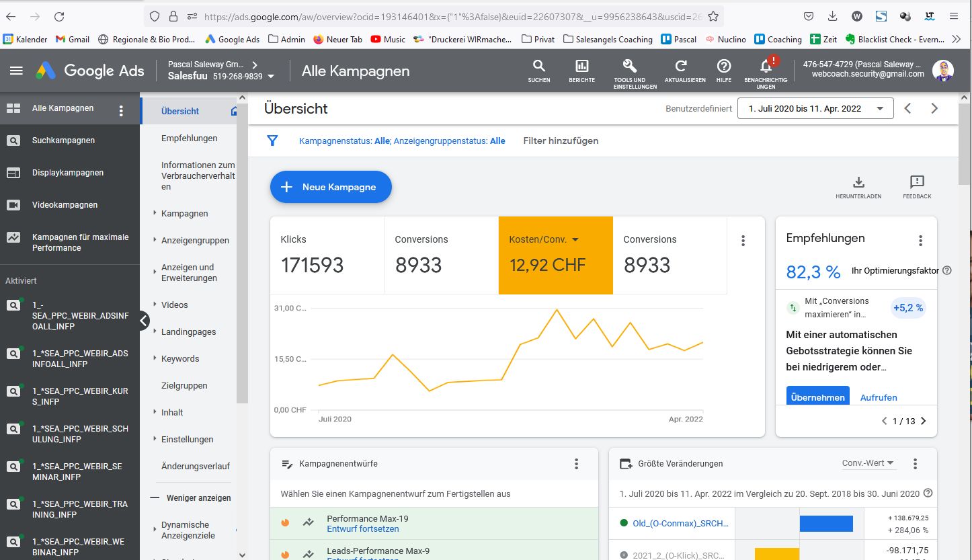
Task: Click the filter funnel icon
Action: 272,141
